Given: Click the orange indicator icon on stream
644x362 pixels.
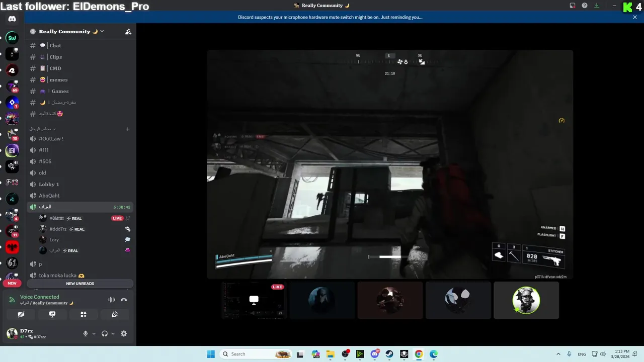Looking at the screenshot, I should click(x=561, y=120).
